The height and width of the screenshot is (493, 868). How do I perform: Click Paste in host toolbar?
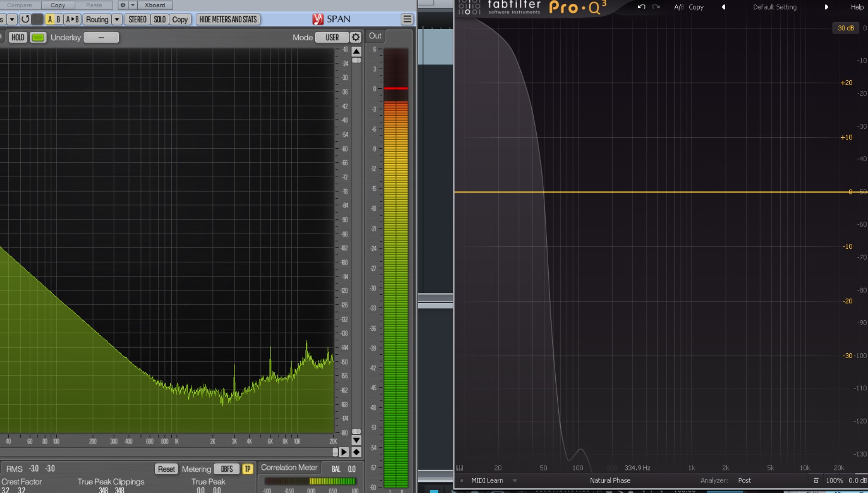[94, 5]
